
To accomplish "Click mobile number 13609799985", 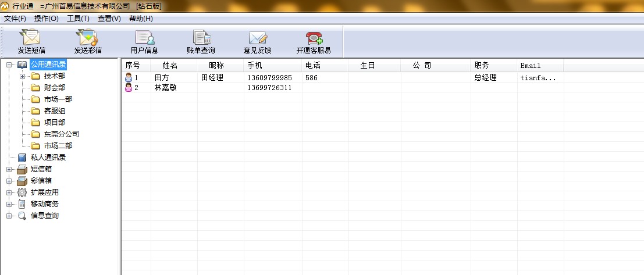I will 270,77.
